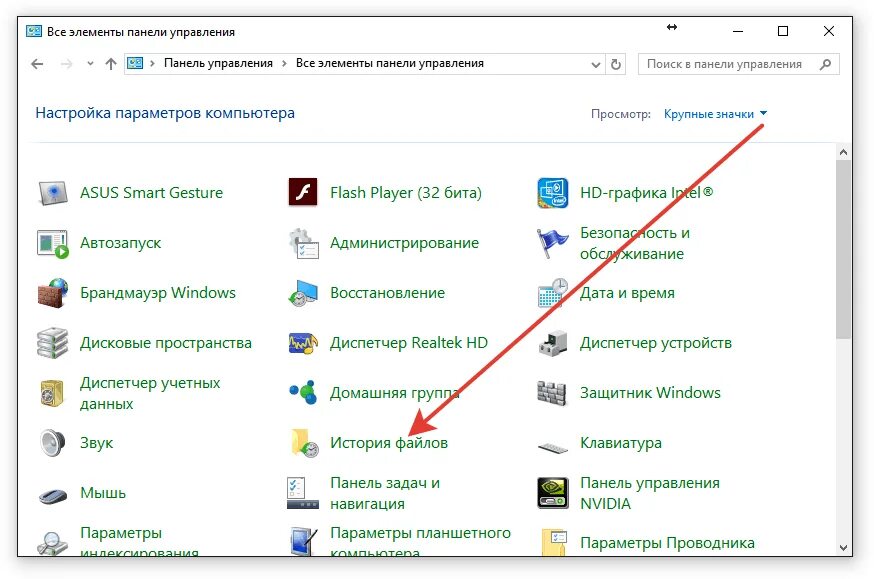Open the Диспетчер Realtek HD link
Viewport: 874px width, 579px height.
click(x=409, y=343)
